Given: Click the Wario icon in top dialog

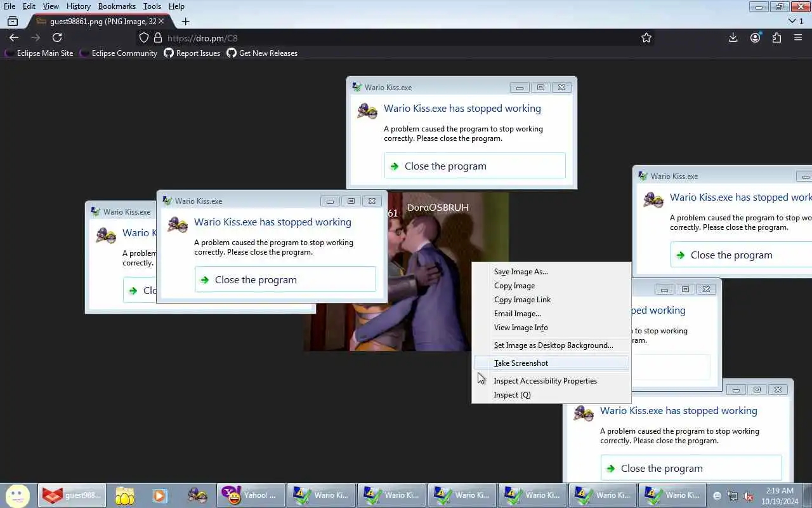Looking at the screenshot, I should coord(367,110).
